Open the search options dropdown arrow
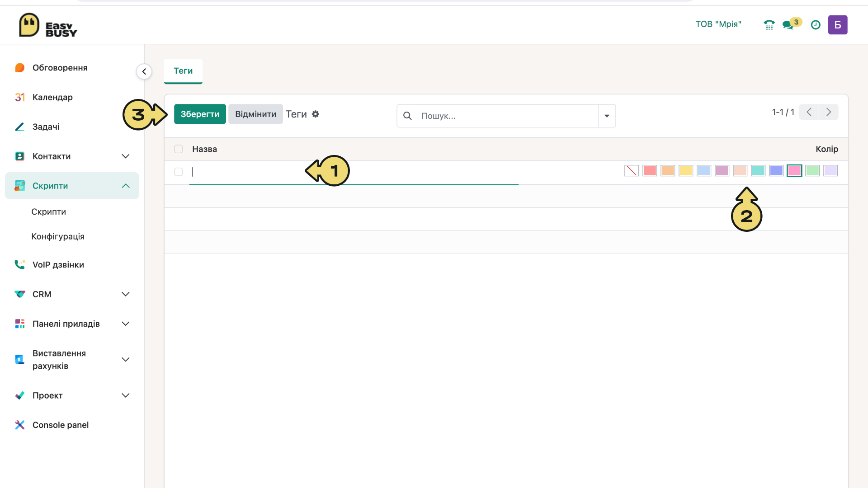The image size is (868, 488). (x=607, y=116)
